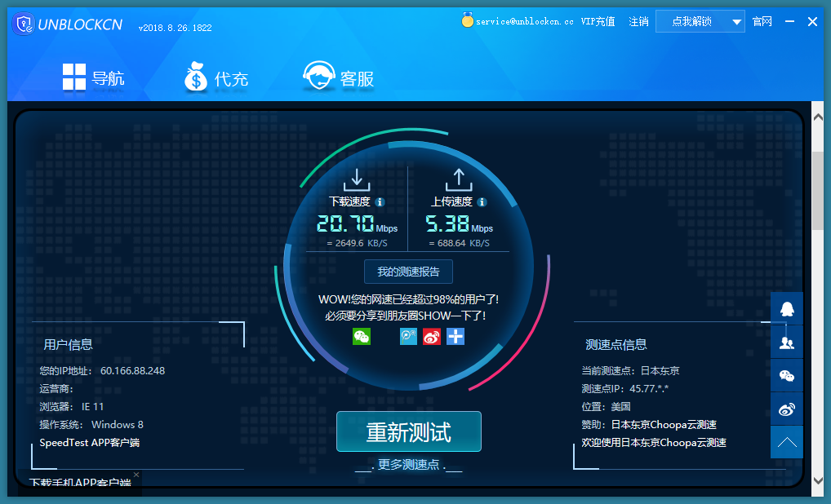Viewport: 831px width, 504px height.
Task: Click the 重新测试 retest button
Action: (x=409, y=431)
